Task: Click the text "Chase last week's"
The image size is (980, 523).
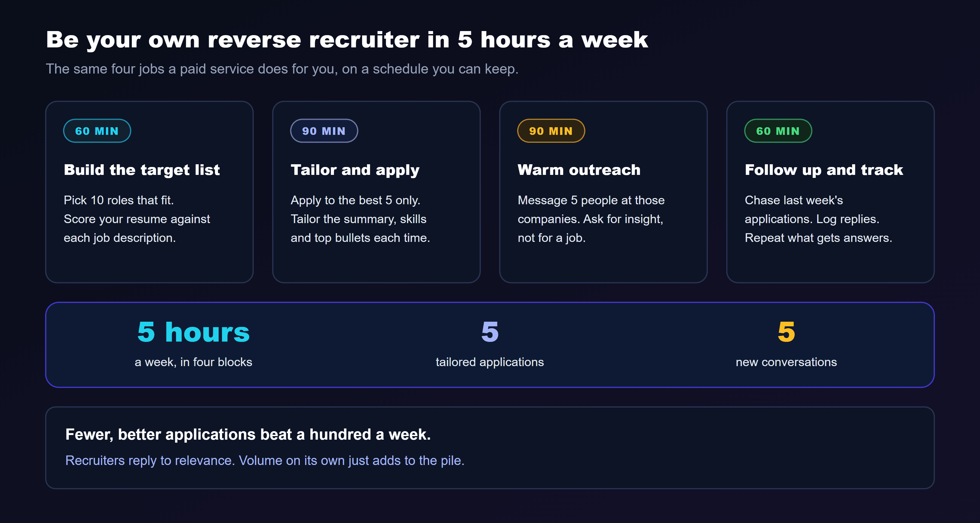Action: [x=794, y=200]
